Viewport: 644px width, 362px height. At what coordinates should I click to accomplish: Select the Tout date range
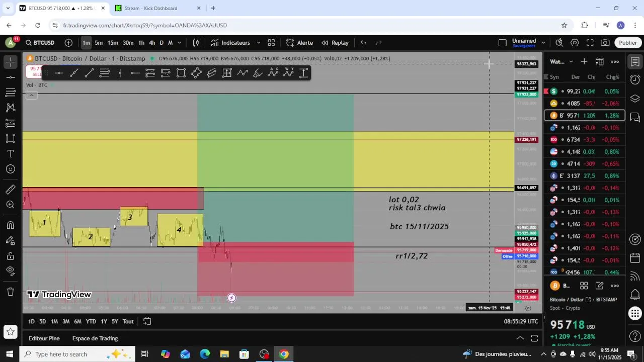tap(128, 321)
